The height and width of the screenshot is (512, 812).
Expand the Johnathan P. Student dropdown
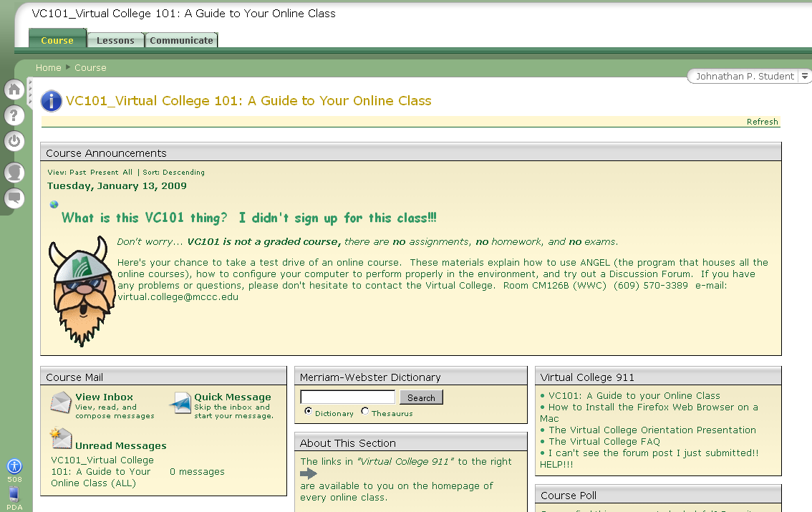[804, 77]
